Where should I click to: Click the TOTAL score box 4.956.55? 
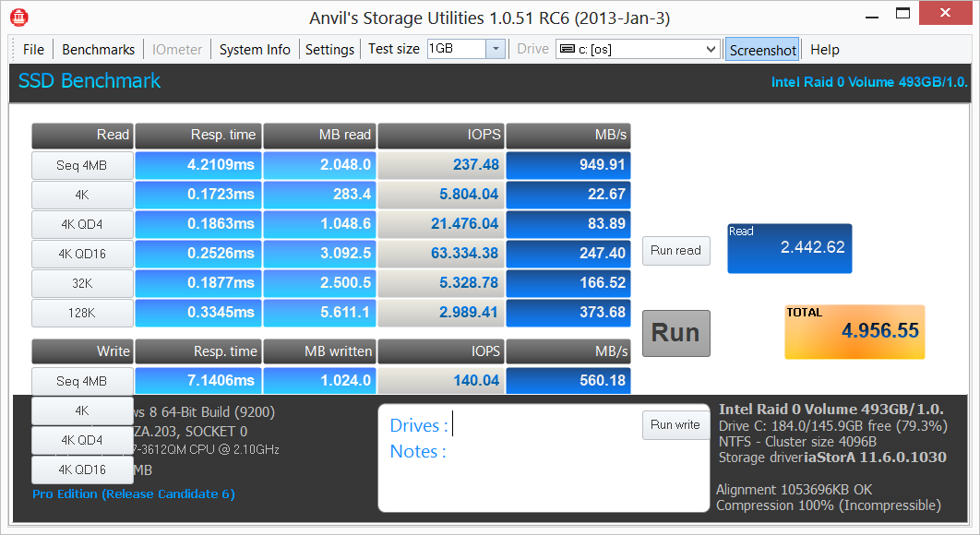point(855,332)
